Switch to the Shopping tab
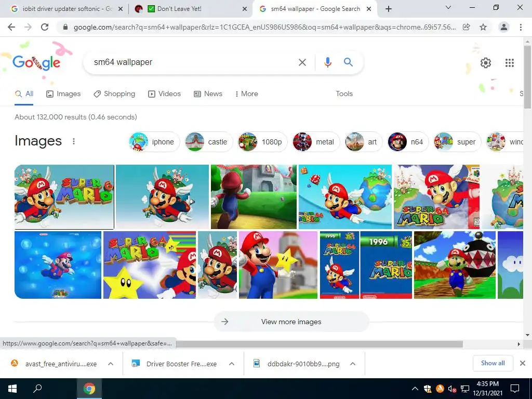532x399 pixels. point(114,94)
